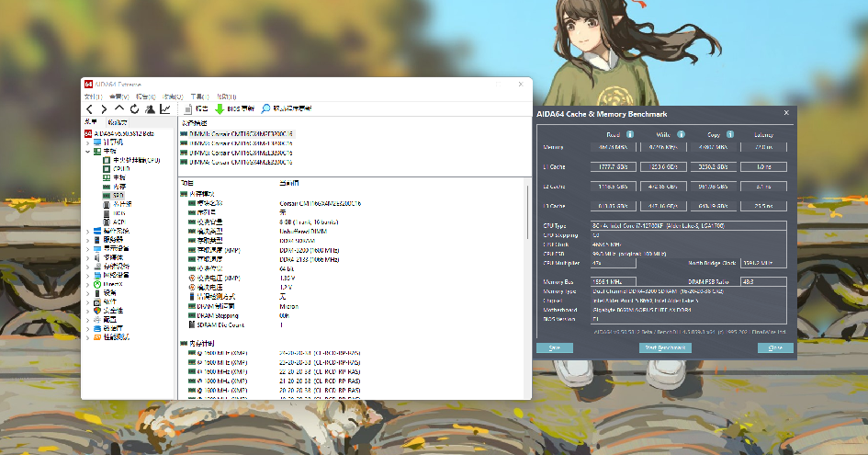
Task: Collapse the expanded motherboard tree node
Action: (87, 152)
